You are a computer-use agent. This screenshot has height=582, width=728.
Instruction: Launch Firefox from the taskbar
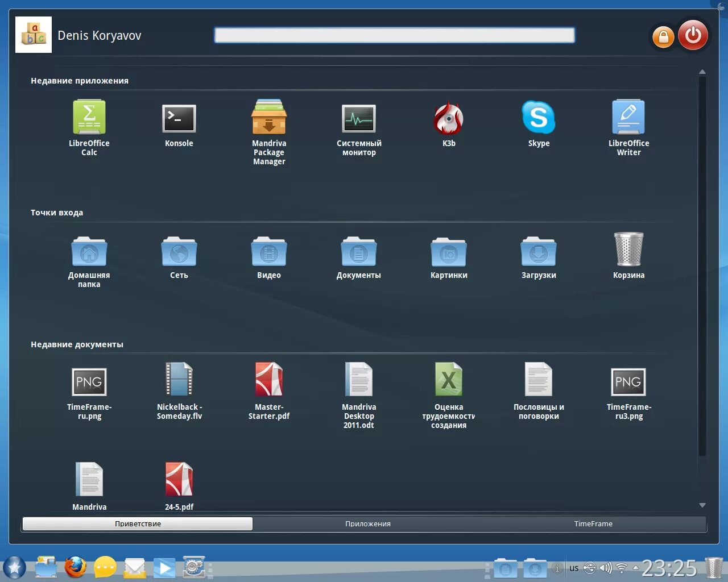pyautogui.click(x=75, y=567)
